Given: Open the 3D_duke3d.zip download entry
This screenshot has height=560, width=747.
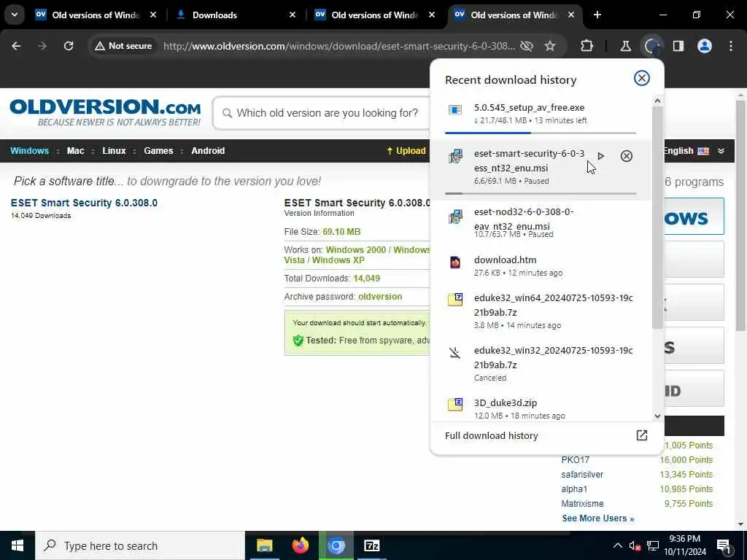Looking at the screenshot, I should point(541,408).
